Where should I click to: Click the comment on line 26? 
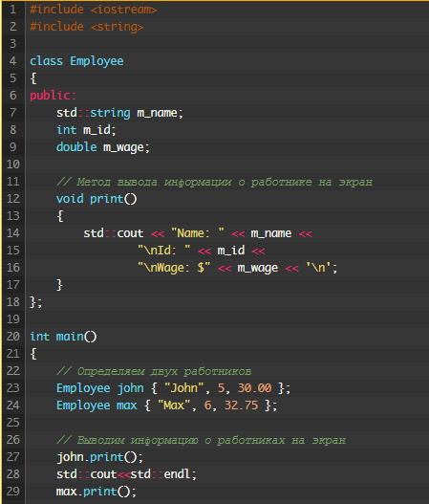click(x=201, y=440)
